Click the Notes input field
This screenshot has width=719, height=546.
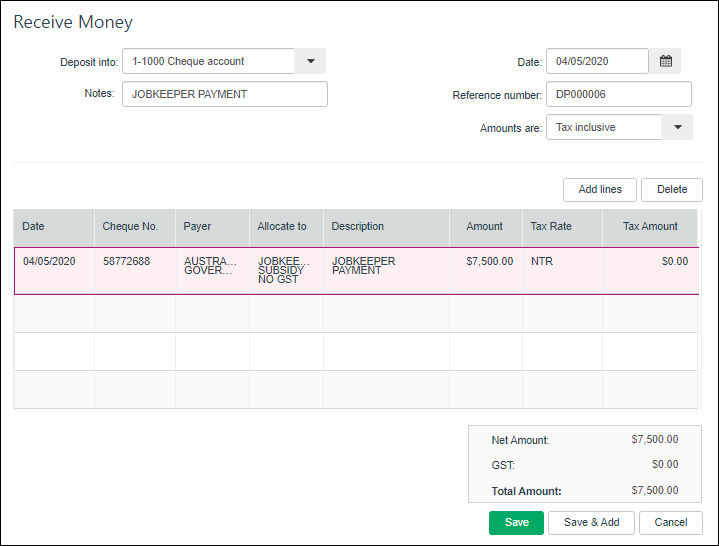(x=224, y=94)
